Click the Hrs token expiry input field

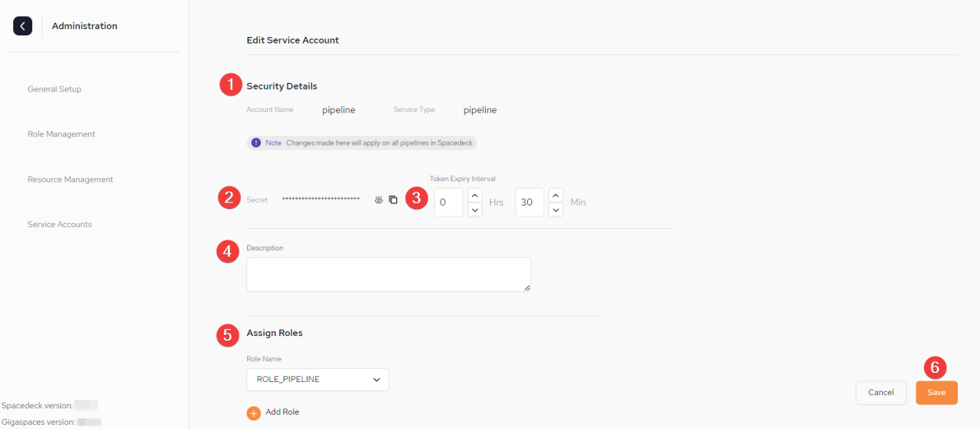click(449, 203)
